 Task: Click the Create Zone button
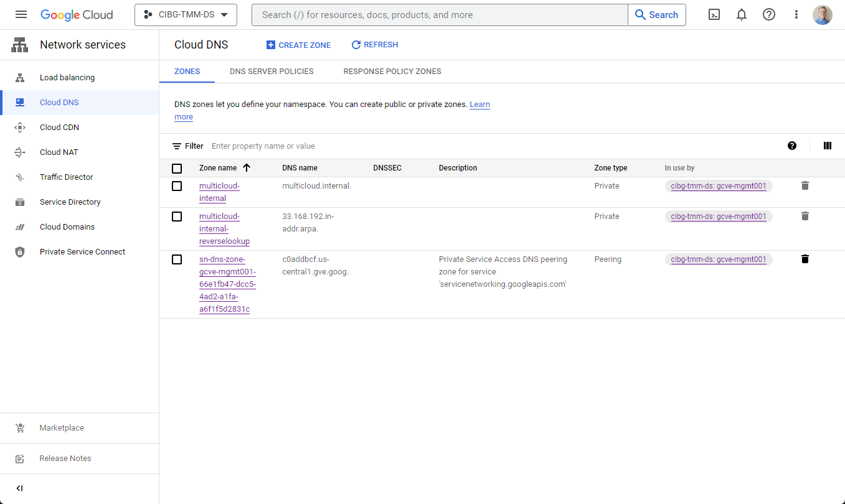(x=298, y=45)
